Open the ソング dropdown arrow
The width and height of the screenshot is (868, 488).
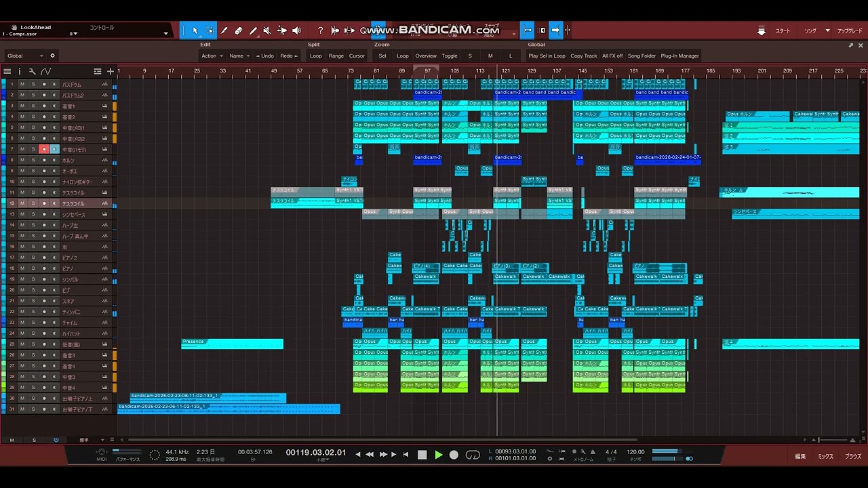tap(827, 31)
